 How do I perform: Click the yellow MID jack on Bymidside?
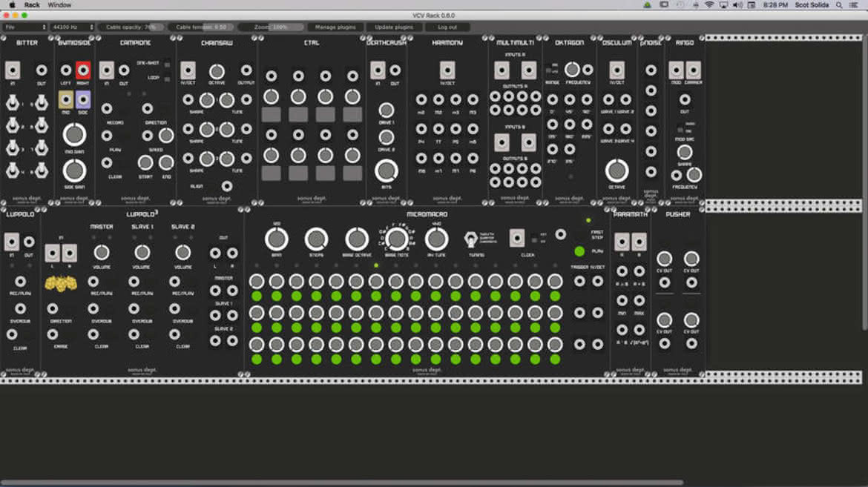point(66,99)
